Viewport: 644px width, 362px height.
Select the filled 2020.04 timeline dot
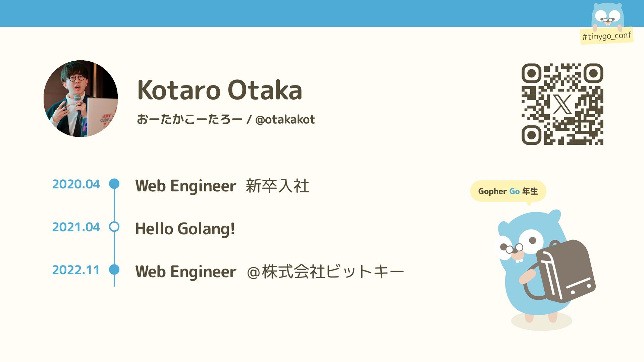(114, 184)
